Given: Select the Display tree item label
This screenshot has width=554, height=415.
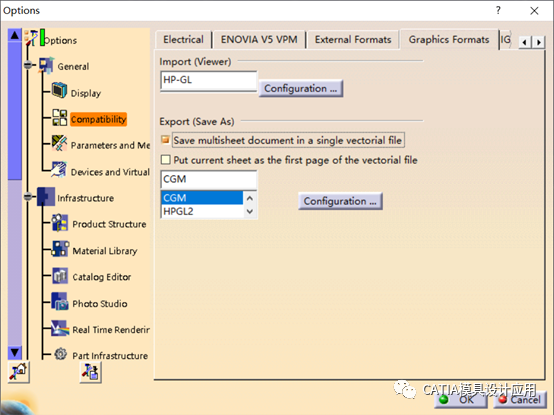Looking at the screenshot, I should 86,93.
